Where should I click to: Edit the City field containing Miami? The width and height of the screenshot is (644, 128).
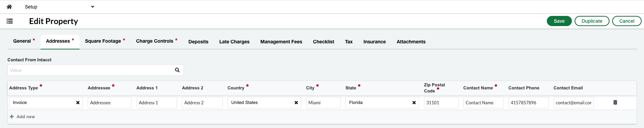point(323,103)
